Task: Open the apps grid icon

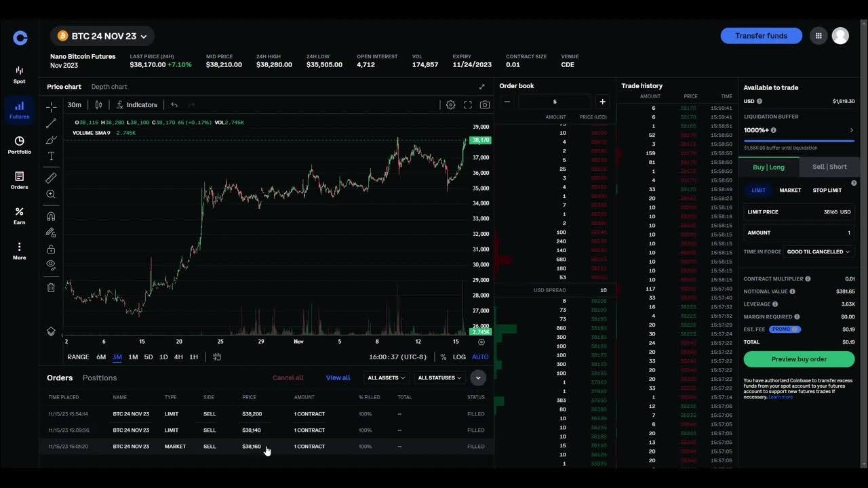Action: click(x=818, y=36)
